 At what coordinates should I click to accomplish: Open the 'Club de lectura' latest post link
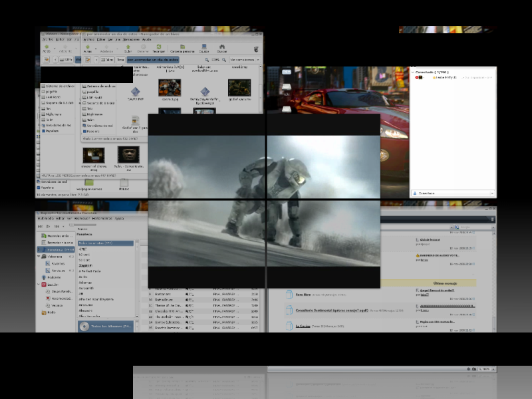pyautogui.click(x=430, y=239)
